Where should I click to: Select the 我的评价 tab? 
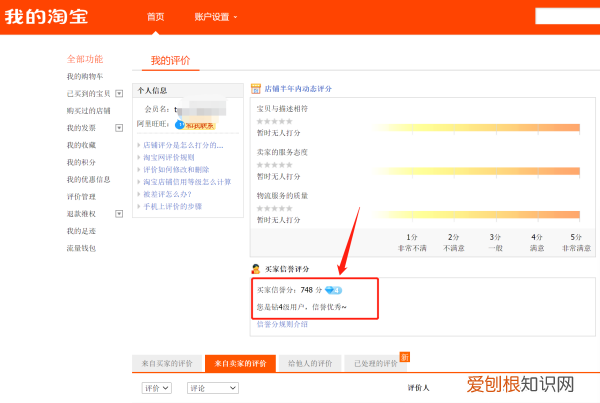click(x=170, y=60)
